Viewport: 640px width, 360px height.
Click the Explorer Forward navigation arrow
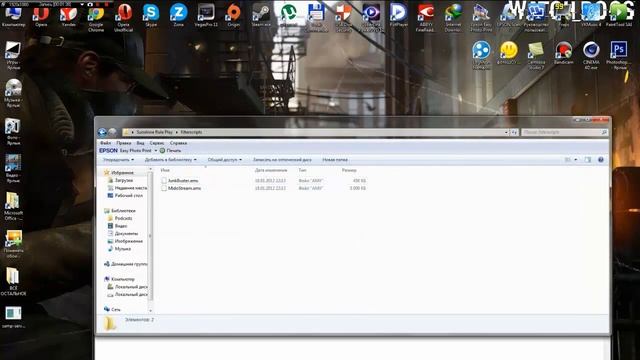pyautogui.click(x=112, y=132)
